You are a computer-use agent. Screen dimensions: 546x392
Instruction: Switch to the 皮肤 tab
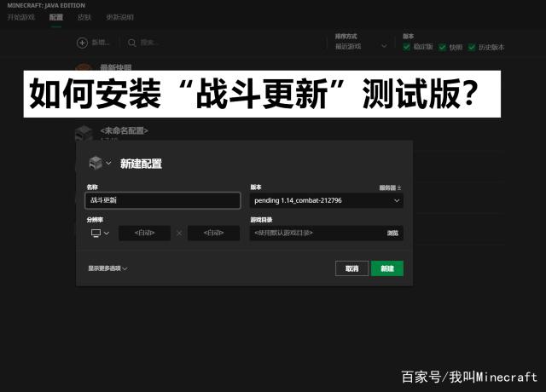(x=84, y=17)
